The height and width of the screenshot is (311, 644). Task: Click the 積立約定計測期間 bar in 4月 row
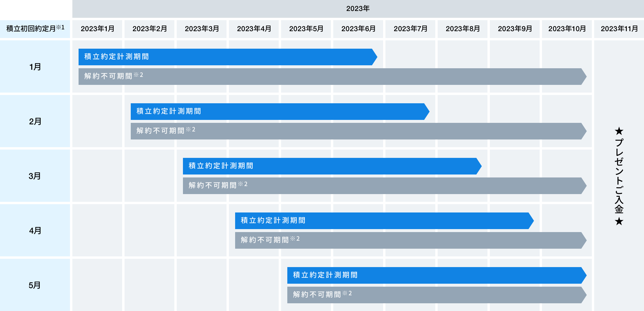click(384, 221)
